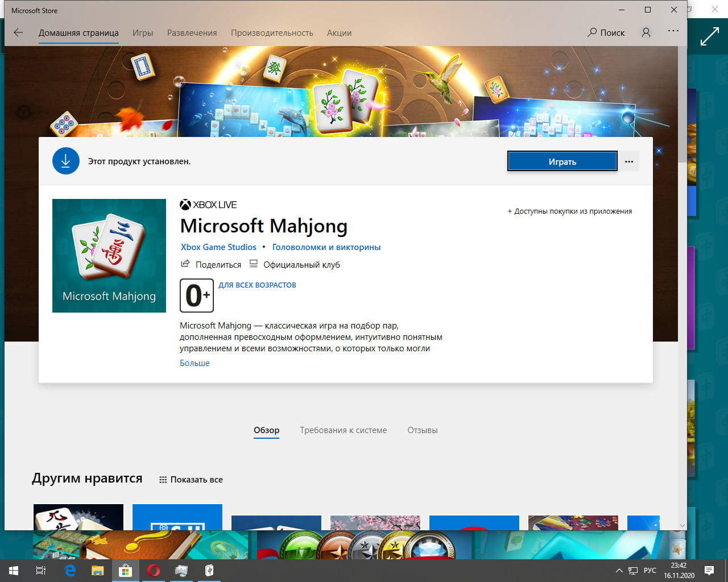Click the network tray icon
The height and width of the screenshot is (582, 728).
tap(633, 571)
